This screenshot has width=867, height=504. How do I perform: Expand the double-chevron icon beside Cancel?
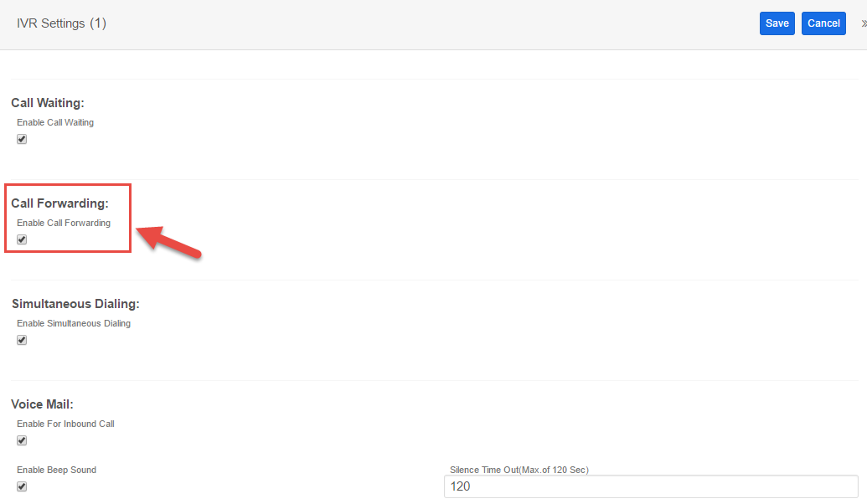click(864, 23)
